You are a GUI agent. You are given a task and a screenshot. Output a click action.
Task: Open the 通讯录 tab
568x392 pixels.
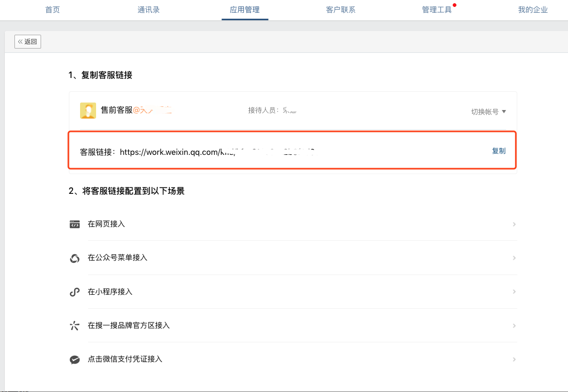[148, 10]
